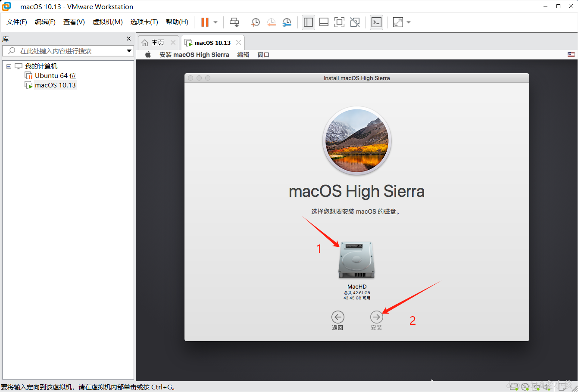Close the 库 library panel
Viewport: 578px width, 392px height.
click(128, 39)
